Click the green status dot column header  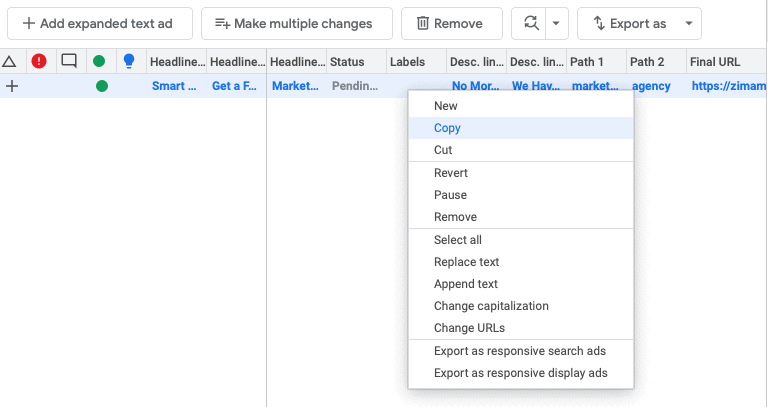tap(99, 61)
